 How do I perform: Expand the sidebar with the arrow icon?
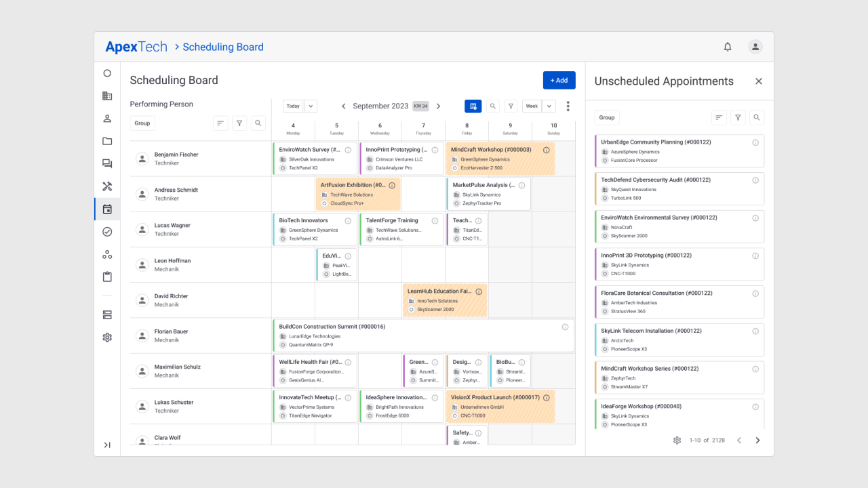tap(107, 445)
